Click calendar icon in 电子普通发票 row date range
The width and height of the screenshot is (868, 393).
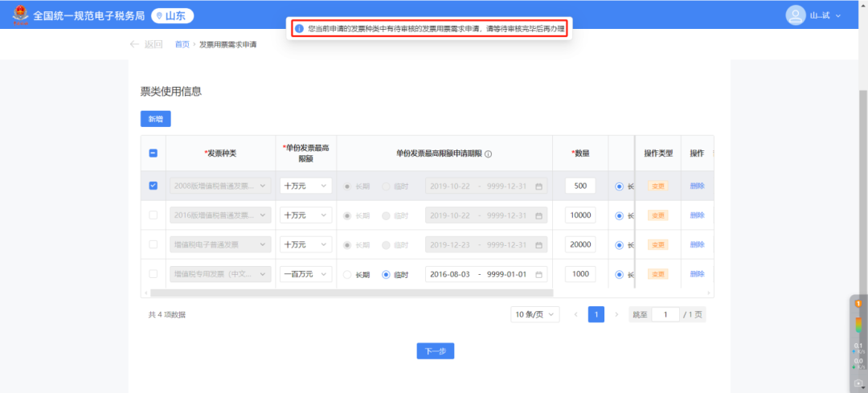(538, 244)
